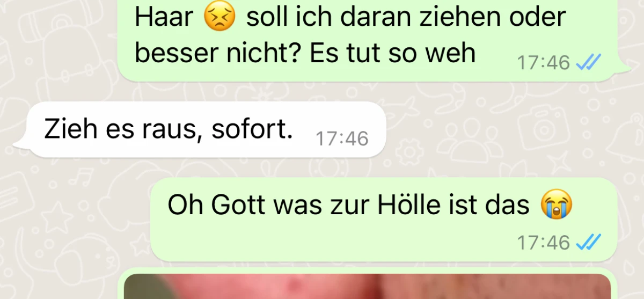Tap the 17:46 timestamp beside "Es tut so weh"
Viewport: 644px width, 299px height.
click(544, 63)
